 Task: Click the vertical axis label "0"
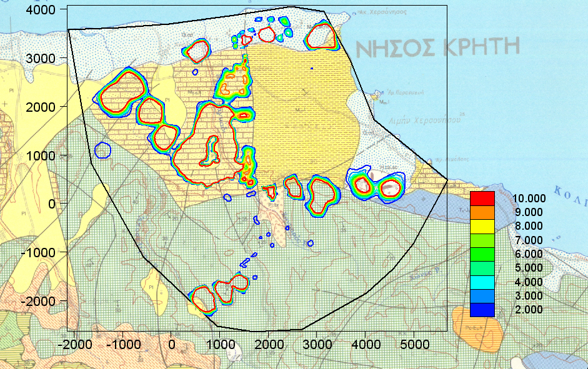click(52, 204)
